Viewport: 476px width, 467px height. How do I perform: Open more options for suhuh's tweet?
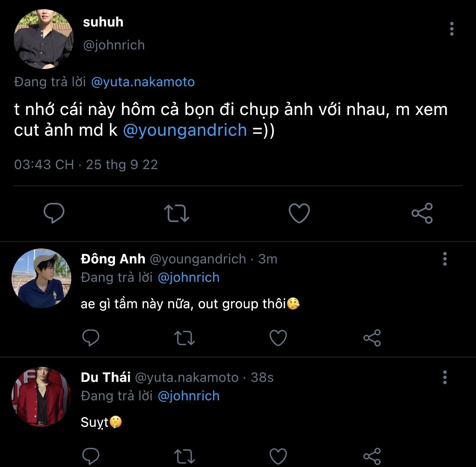click(x=452, y=29)
